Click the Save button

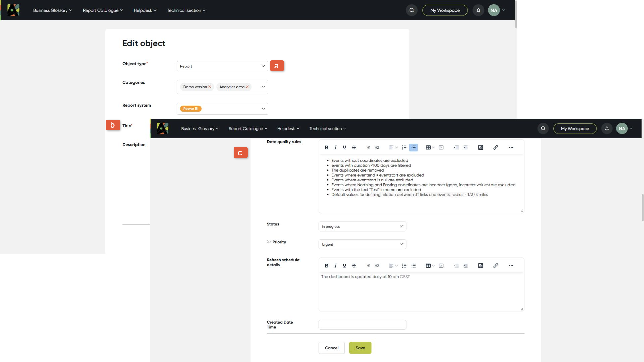(x=360, y=348)
